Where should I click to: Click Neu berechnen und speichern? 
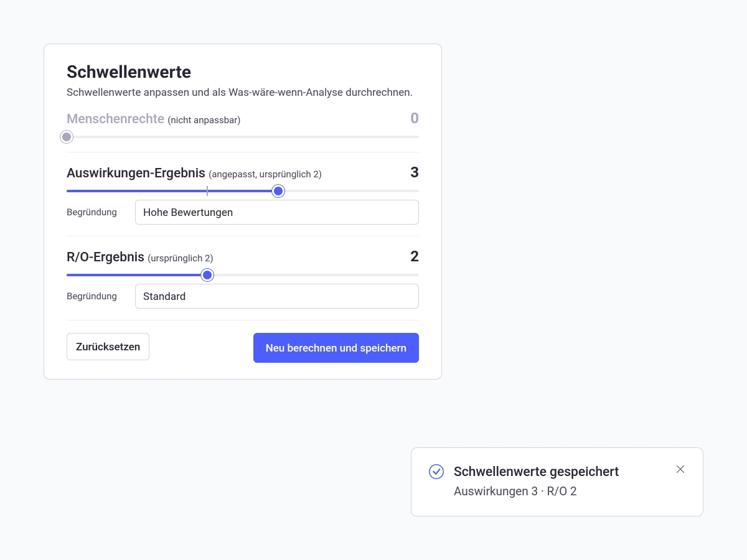(x=336, y=348)
